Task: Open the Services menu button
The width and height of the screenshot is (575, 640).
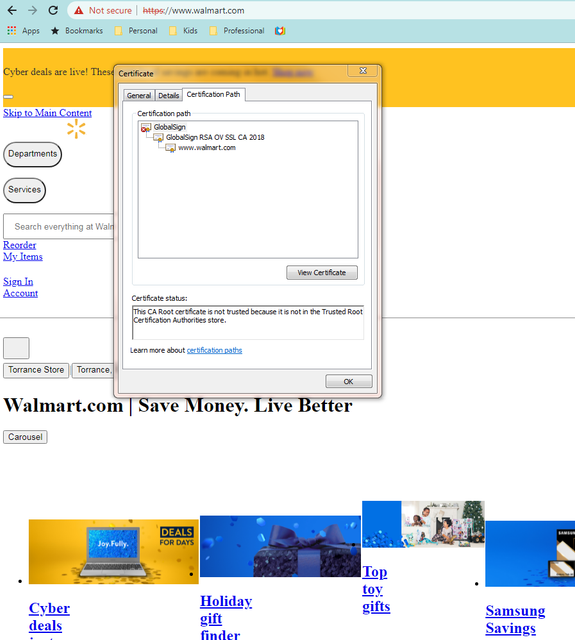Action: pyautogui.click(x=24, y=190)
